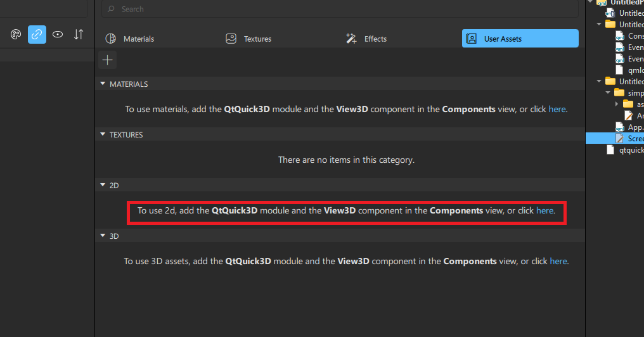Switch to the Textures tab
This screenshot has width=644, height=337.
coord(248,39)
